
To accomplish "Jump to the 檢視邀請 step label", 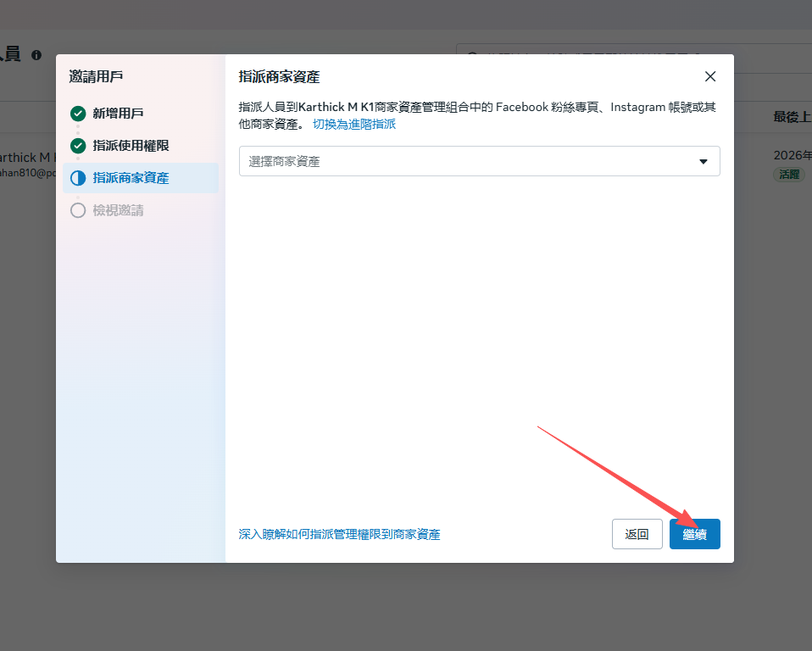I will coord(118,210).
